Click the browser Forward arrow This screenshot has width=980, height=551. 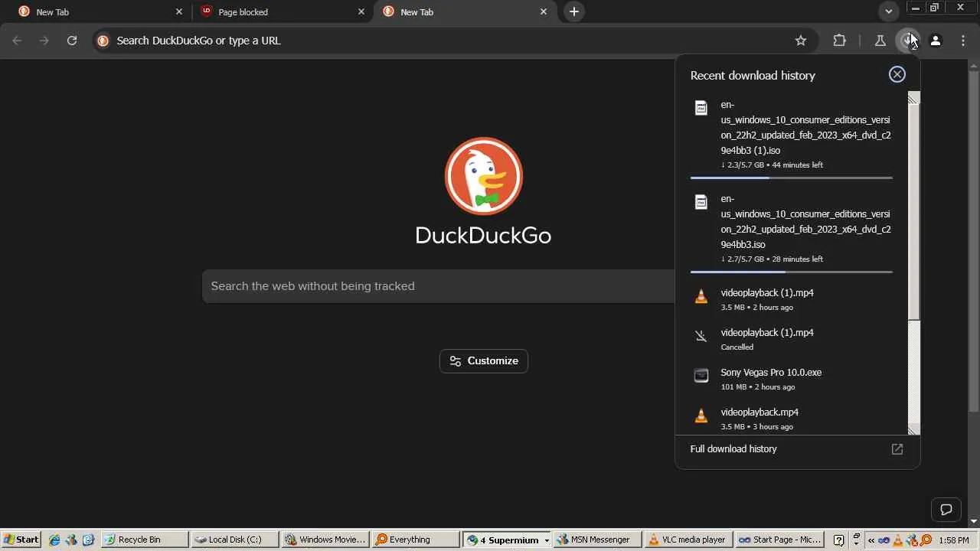44,41
